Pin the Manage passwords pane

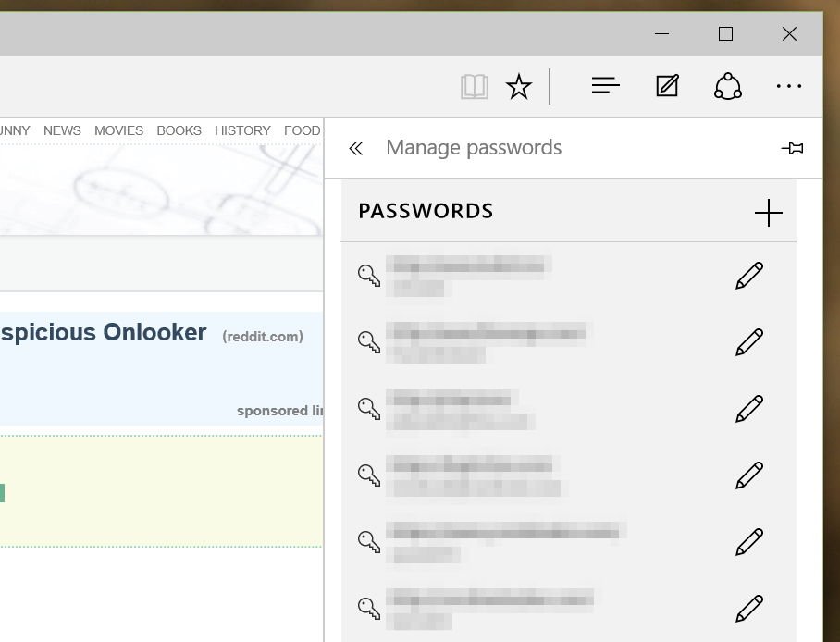coord(792,148)
